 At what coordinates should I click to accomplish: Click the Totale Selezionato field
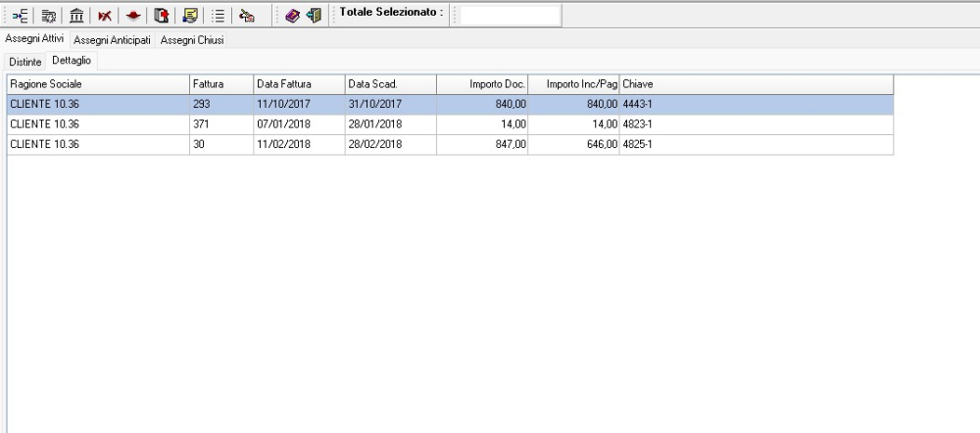(x=511, y=15)
